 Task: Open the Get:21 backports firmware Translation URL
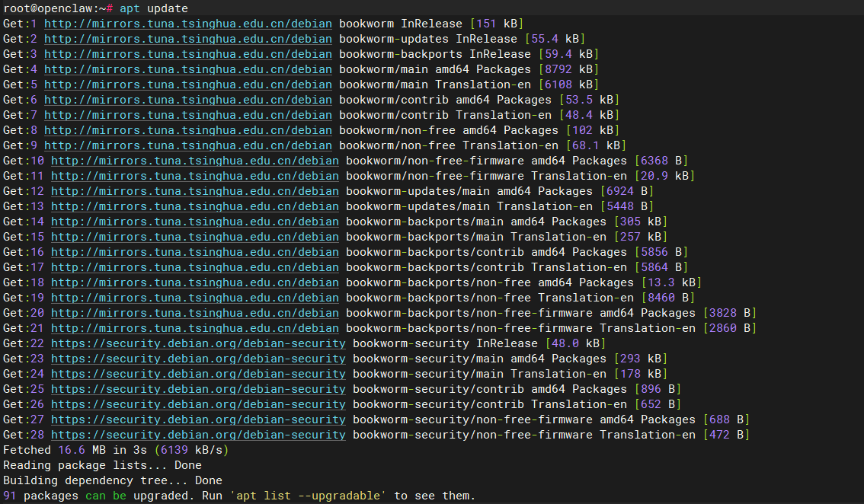coord(195,328)
